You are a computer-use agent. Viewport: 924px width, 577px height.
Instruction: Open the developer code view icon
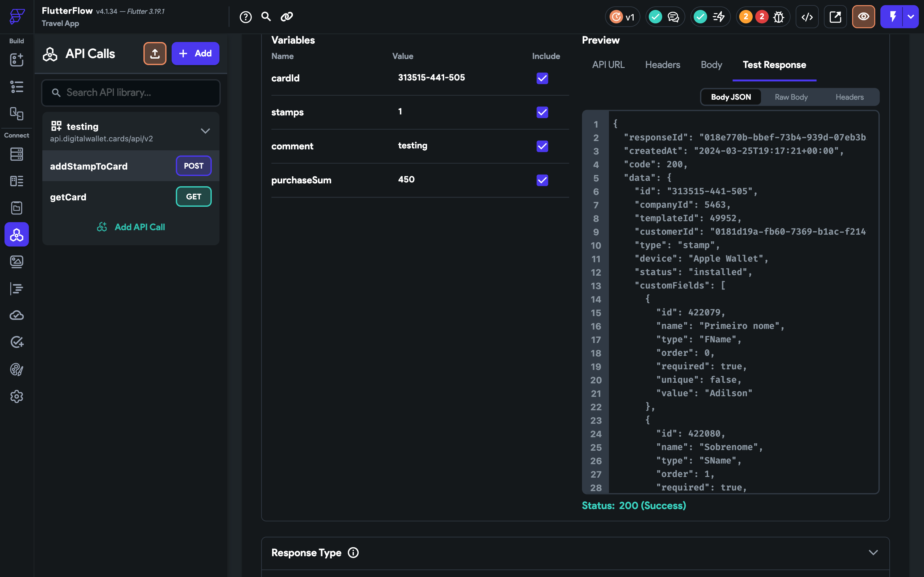(807, 17)
